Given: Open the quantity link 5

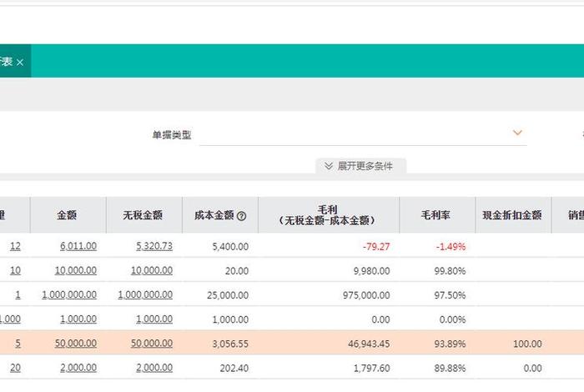Looking at the screenshot, I should coord(18,343).
